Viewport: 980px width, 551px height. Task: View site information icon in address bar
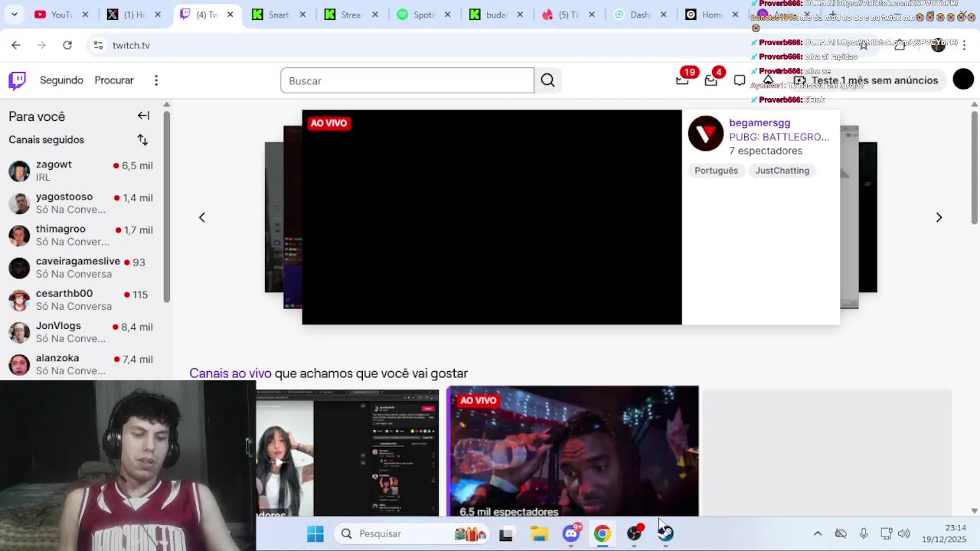(98, 45)
